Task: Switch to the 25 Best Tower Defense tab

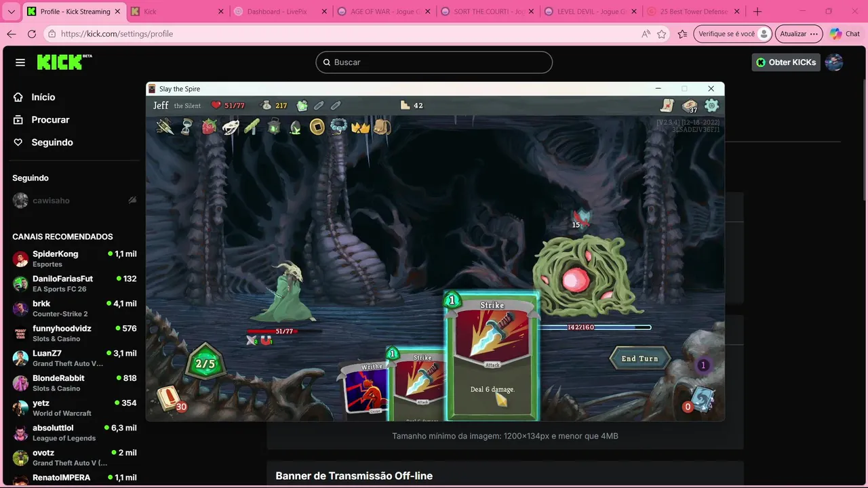Action: click(x=693, y=12)
